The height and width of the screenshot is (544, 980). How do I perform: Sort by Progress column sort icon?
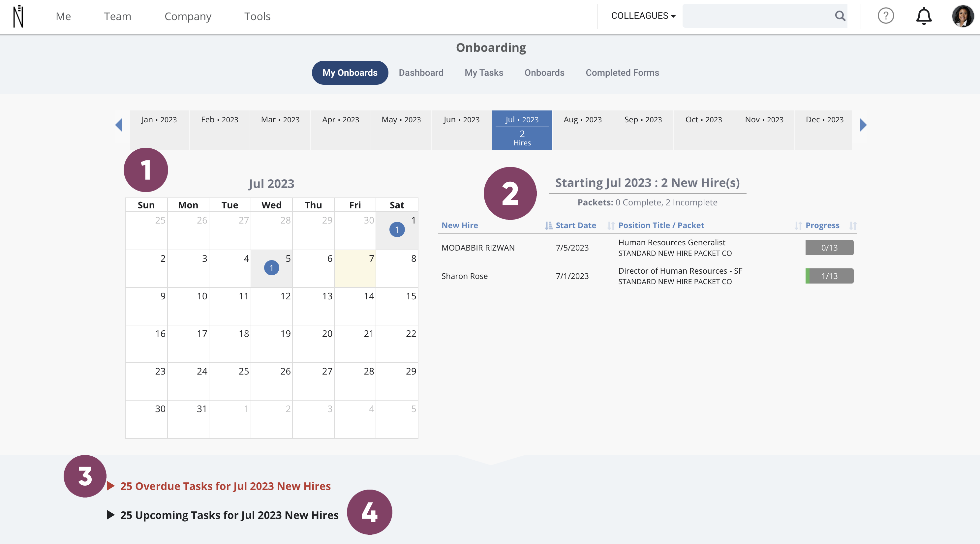(853, 226)
